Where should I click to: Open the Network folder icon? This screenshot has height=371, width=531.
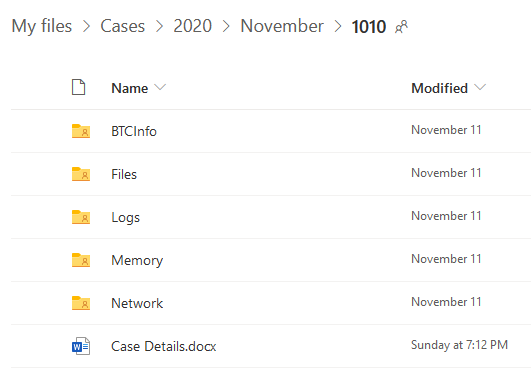click(x=81, y=303)
